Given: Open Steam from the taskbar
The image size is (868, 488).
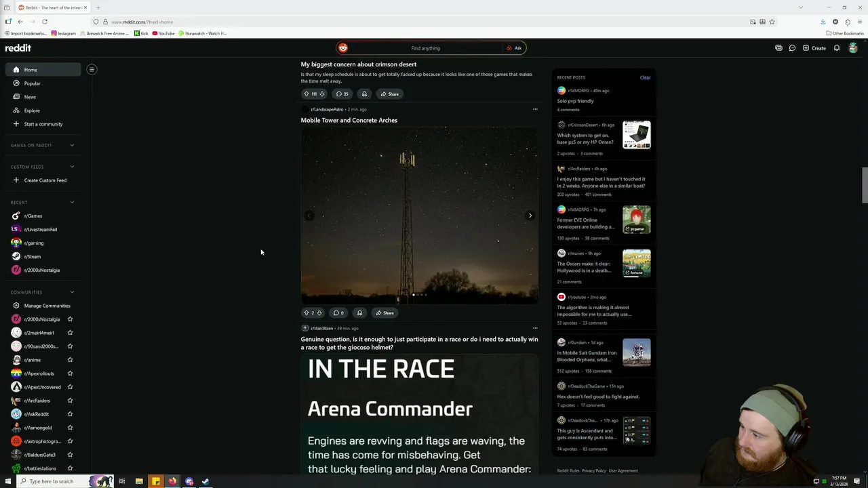Looking at the screenshot, I should pos(205,481).
